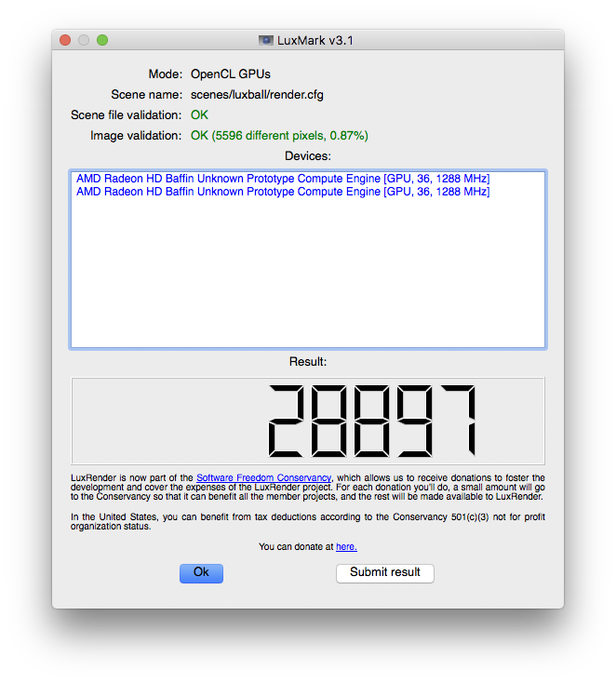Viewport: 616px width, 683px height.
Task: Click the scenes/luxball/render.cfg scene name
Action: [257, 95]
